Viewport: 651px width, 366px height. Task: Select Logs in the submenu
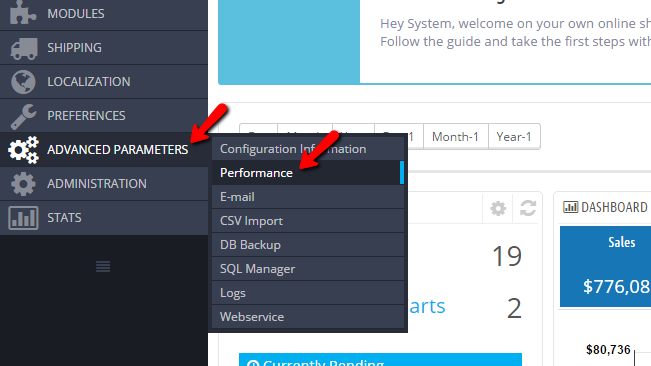pos(308,293)
